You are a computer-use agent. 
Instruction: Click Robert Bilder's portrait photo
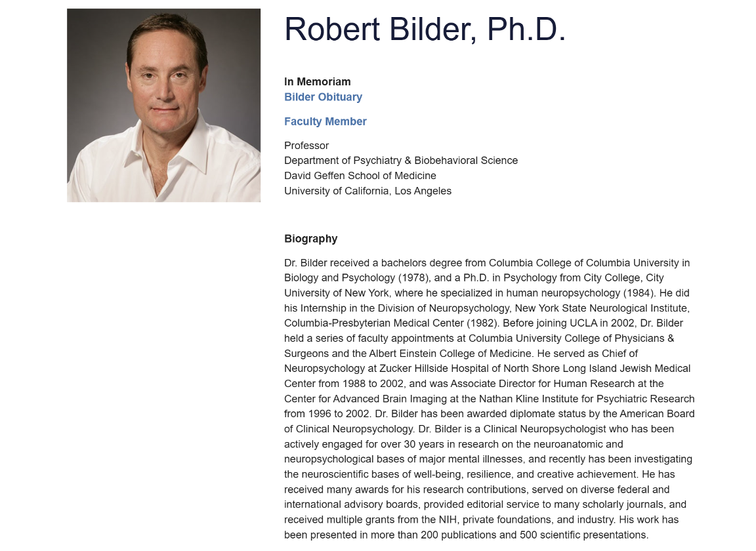tap(163, 105)
